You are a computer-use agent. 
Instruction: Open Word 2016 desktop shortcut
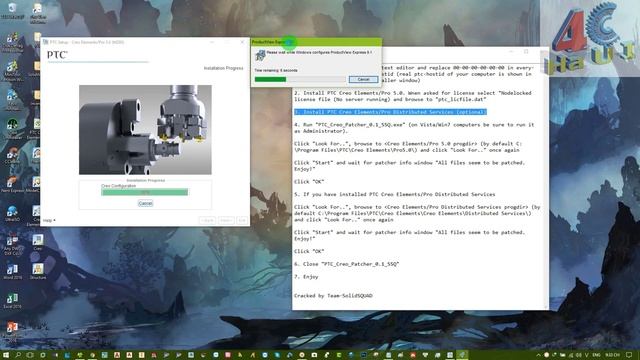(x=12, y=271)
